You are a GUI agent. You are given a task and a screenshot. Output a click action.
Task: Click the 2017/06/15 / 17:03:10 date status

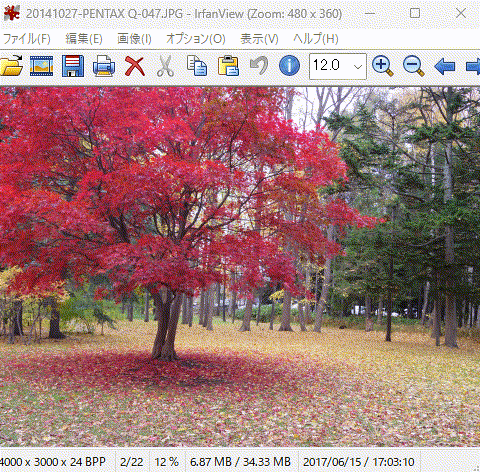tap(359, 462)
